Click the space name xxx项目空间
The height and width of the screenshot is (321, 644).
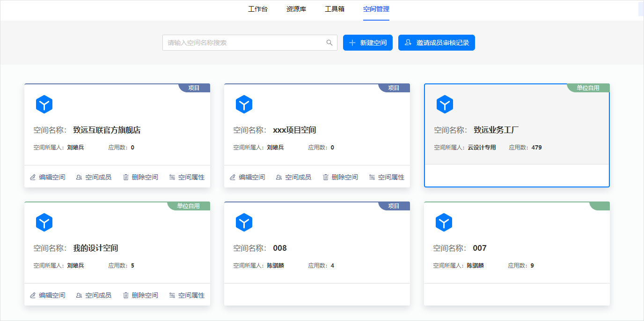pos(294,130)
